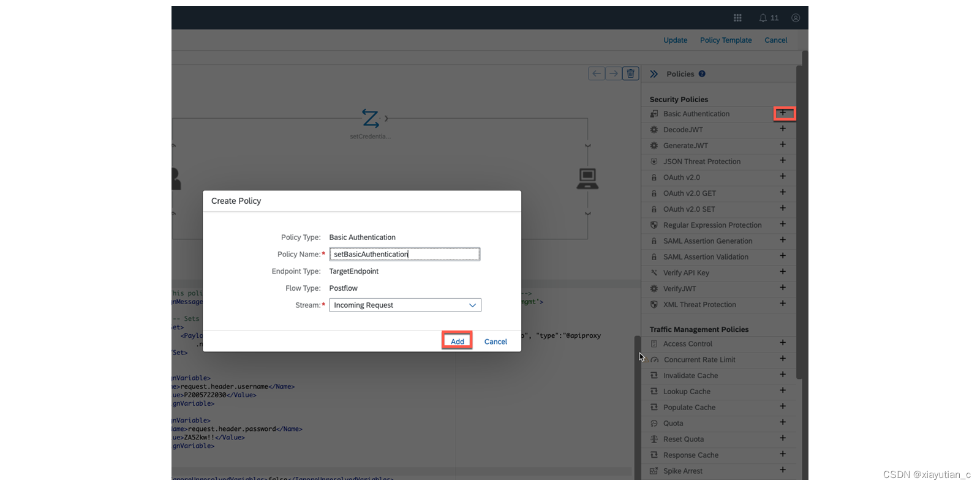Add Concurrent Rate Limit with plus icon
The height and width of the screenshot is (486, 980).
(x=783, y=359)
